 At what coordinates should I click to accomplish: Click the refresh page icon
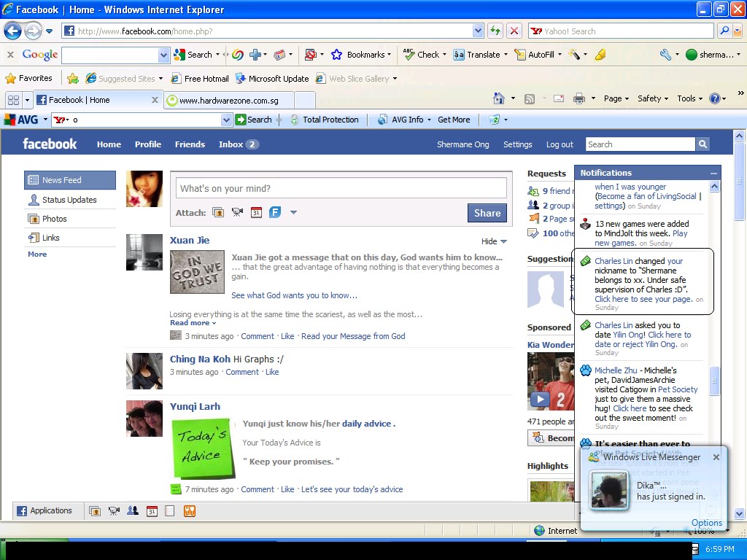point(495,31)
